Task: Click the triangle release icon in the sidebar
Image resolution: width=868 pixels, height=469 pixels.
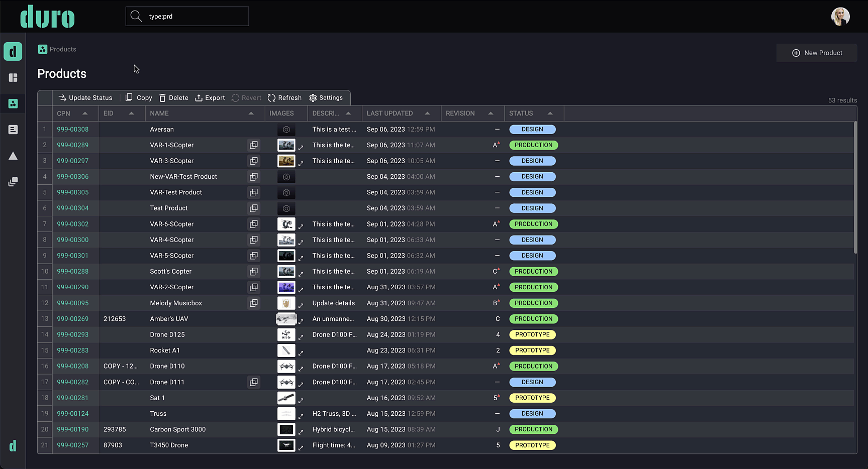Action: pos(13,156)
